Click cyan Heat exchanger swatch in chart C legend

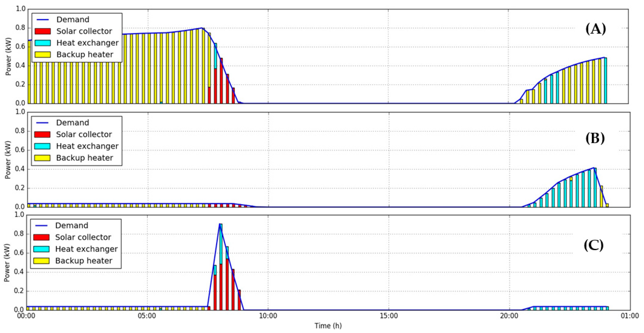coord(41,249)
